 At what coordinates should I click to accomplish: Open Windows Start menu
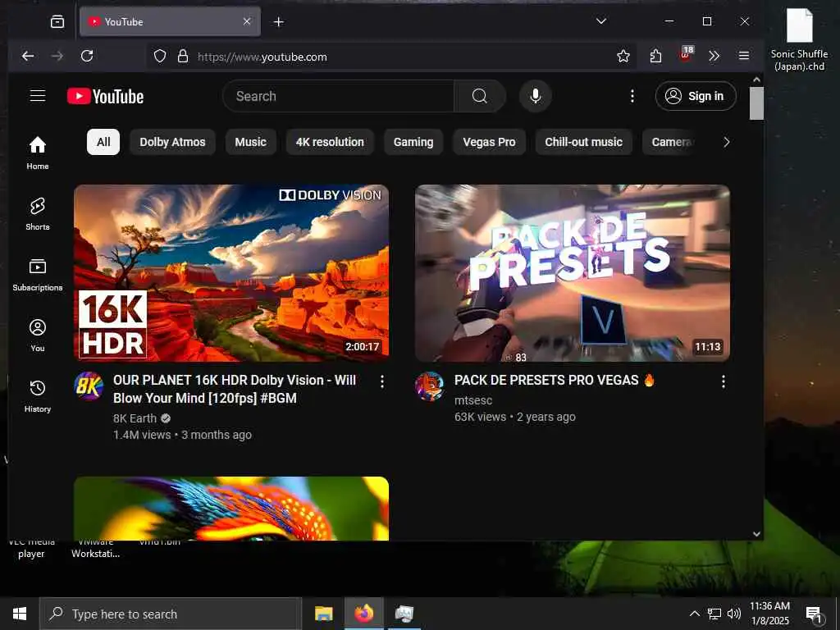[20, 614]
